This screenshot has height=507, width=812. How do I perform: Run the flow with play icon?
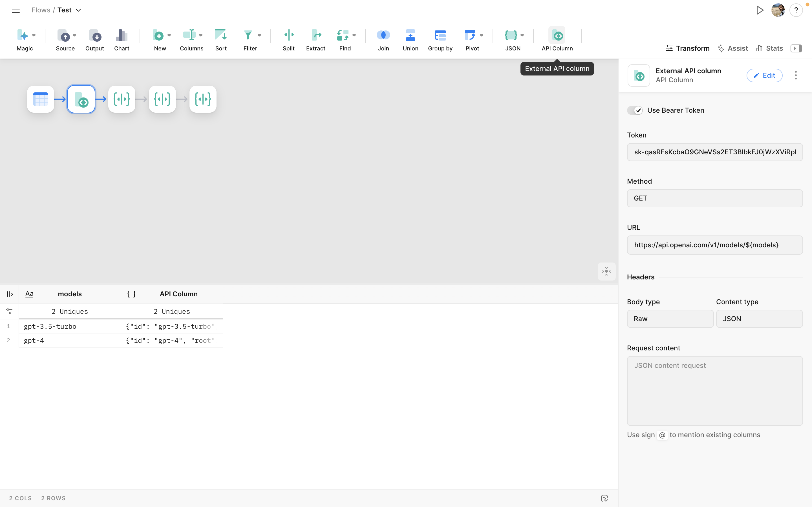click(760, 10)
